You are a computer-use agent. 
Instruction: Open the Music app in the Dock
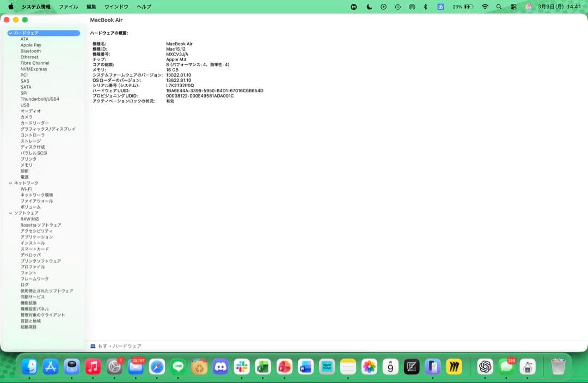(x=93, y=367)
